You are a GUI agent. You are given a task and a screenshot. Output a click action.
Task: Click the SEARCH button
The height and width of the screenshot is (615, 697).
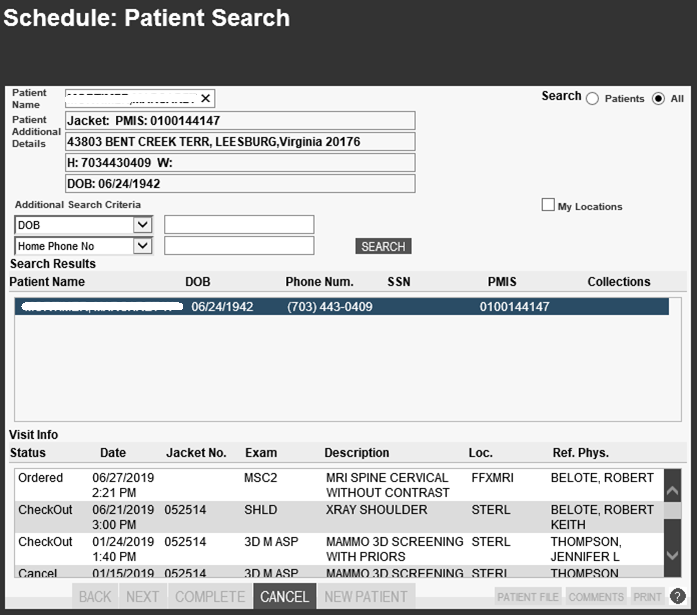[383, 246]
